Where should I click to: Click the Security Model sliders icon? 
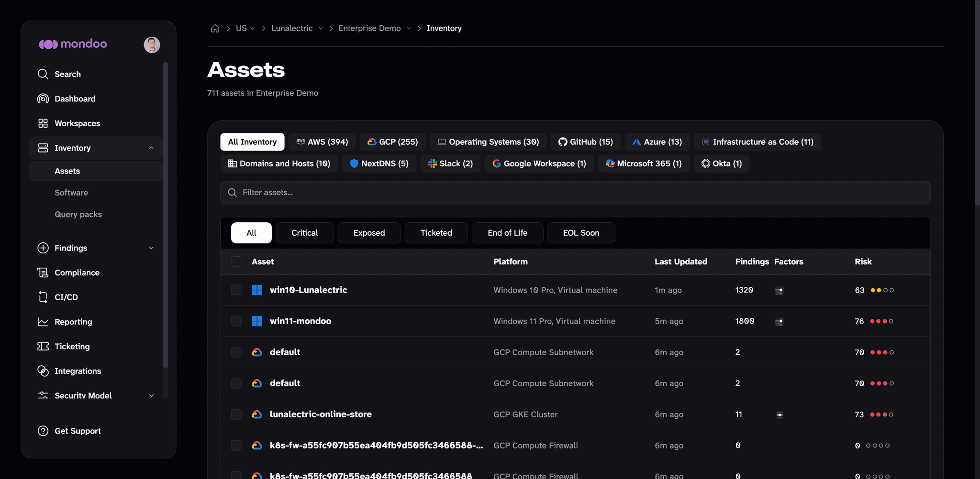[x=43, y=395]
